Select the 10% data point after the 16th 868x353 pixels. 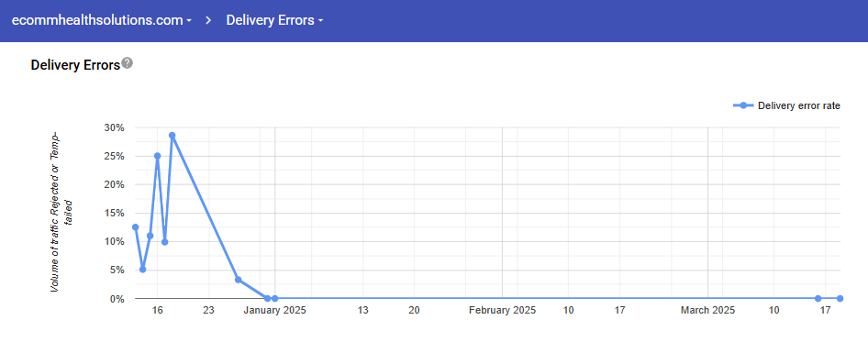click(165, 242)
